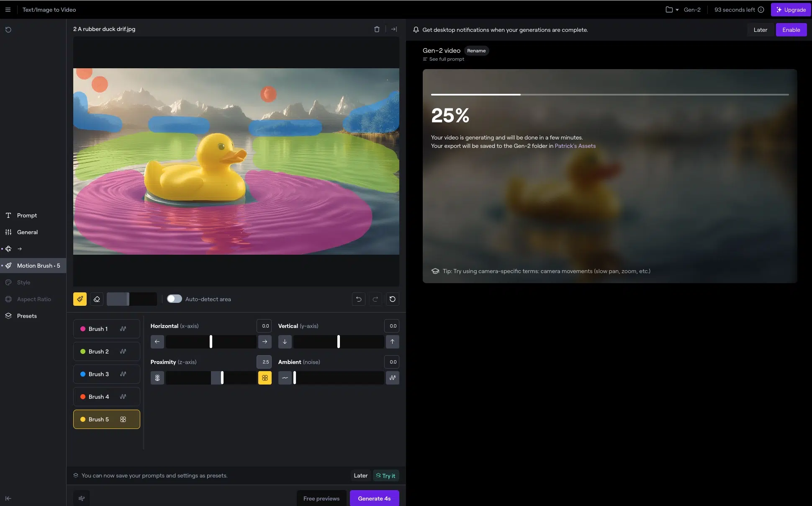Delete the uploaded duck image
The image size is (812, 506).
[377, 29]
